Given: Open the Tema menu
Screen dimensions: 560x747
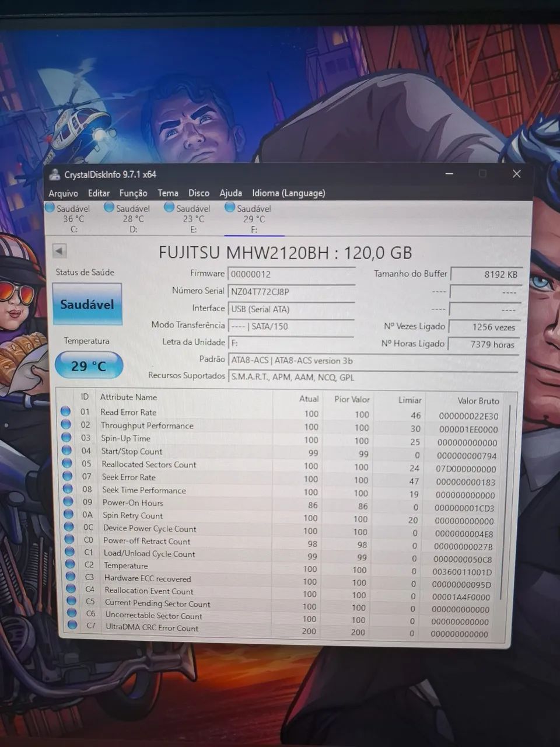Looking at the screenshot, I should [167, 193].
